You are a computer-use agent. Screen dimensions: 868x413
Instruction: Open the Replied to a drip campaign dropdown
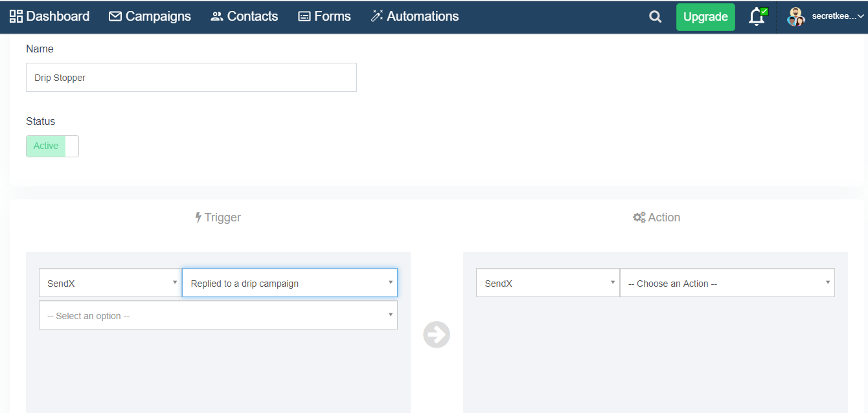290,283
